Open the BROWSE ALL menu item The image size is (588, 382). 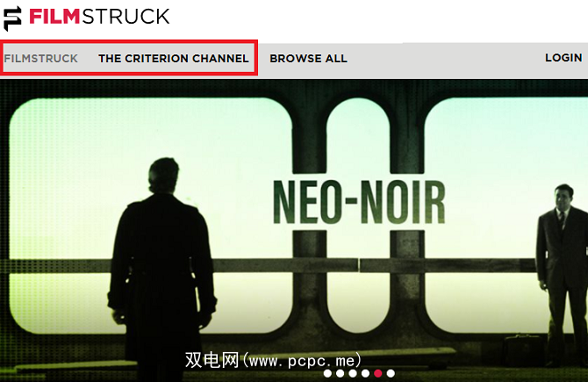pos(308,59)
